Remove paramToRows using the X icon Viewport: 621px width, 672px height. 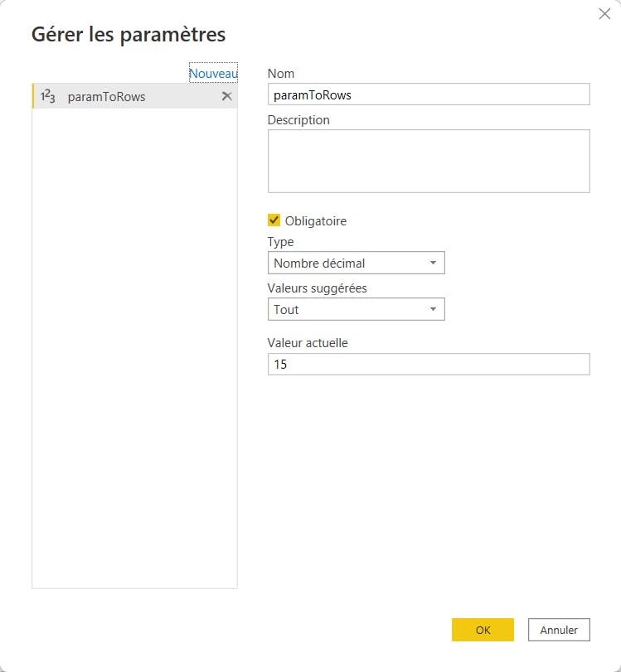(226, 96)
